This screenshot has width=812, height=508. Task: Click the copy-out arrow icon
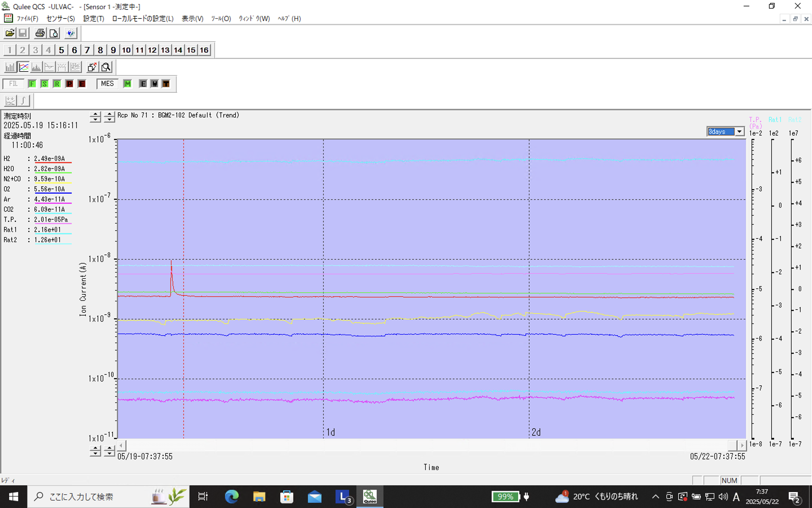pyautogui.click(x=92, y=67)
